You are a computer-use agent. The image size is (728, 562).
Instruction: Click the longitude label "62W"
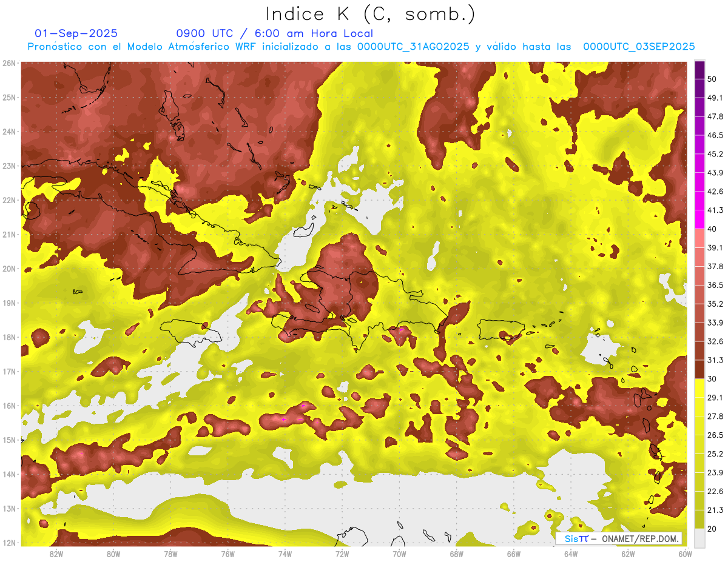point(628,554)
